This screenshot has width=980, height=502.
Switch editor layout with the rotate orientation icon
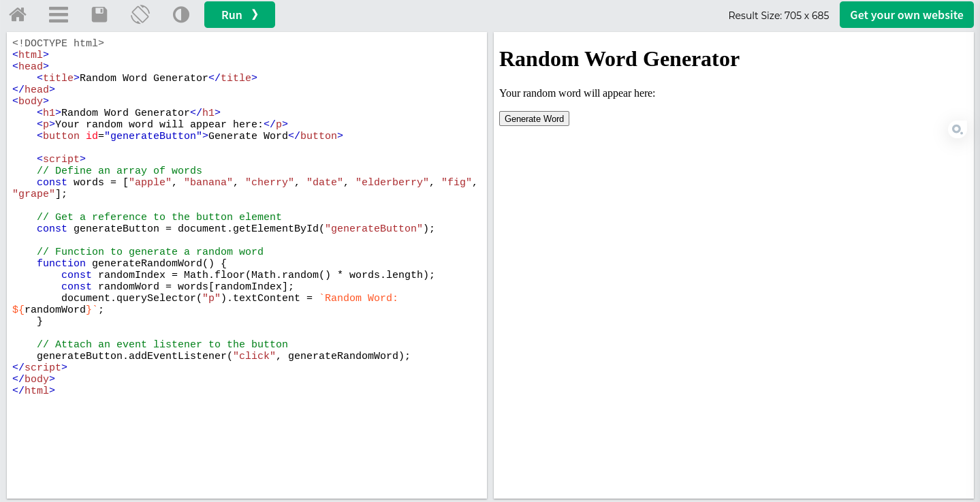pos(140,14)
